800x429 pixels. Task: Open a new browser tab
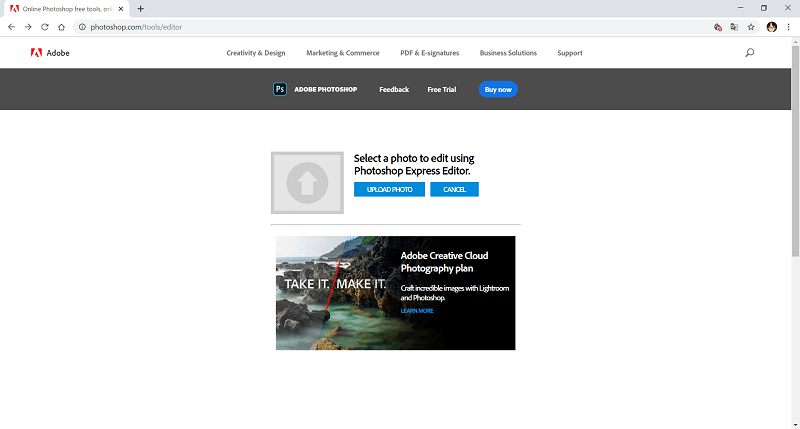coord(140,8)
